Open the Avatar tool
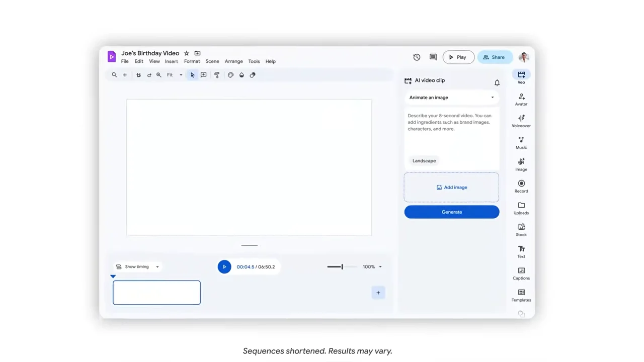644x362 pixels. 521,99
